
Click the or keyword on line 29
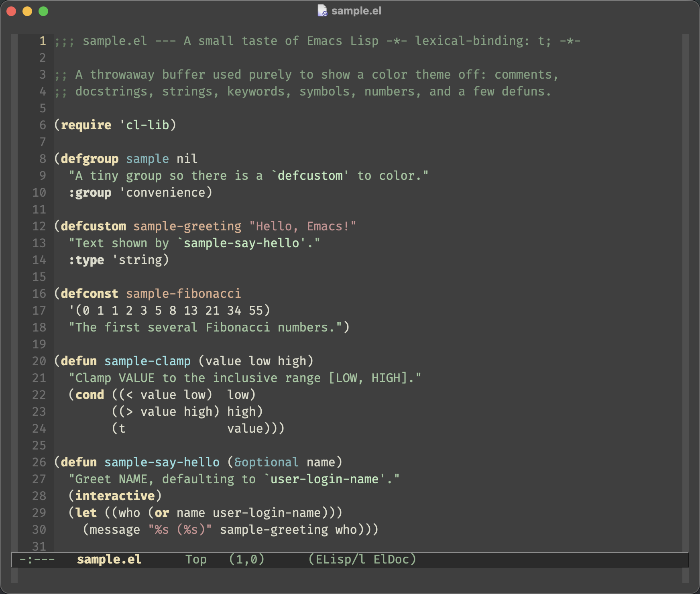tap(162, 513)
